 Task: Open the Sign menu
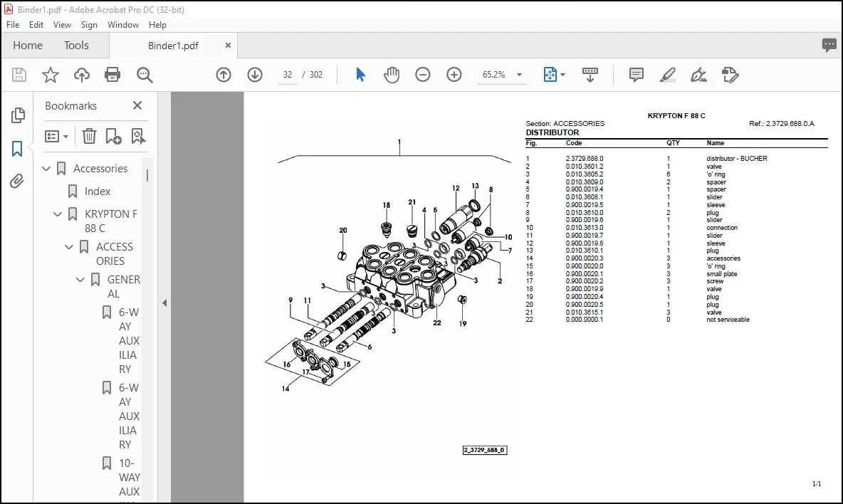89,25
